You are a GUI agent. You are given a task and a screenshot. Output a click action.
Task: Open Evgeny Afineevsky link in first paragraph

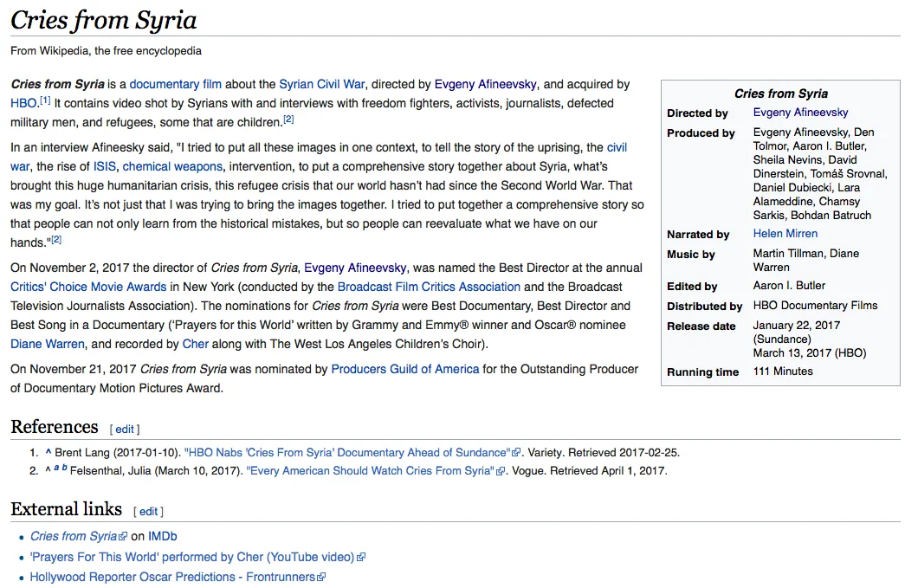(x=485, y=84)
